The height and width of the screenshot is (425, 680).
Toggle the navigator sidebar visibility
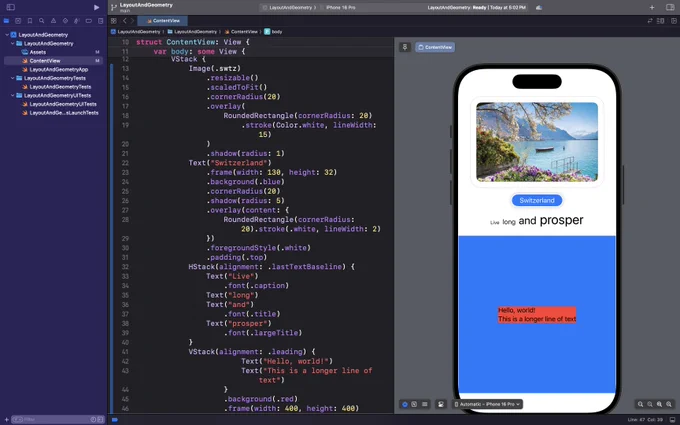pos(10,7)
